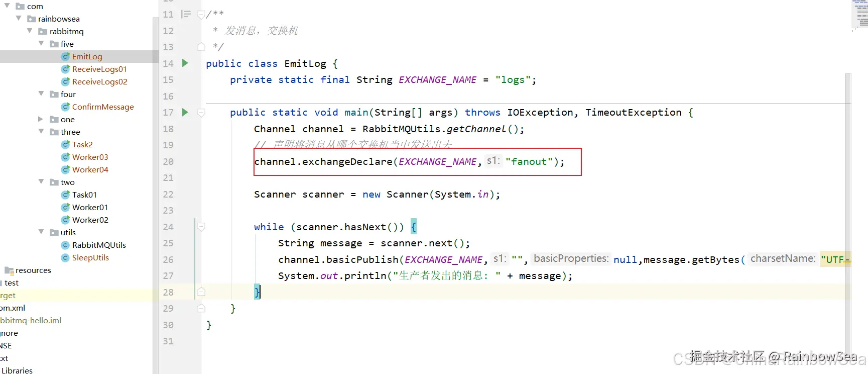Fold the main method at line 17
The height and width of the screenshot is (374, 868).
pyautogui.click(x=201, y=113)
